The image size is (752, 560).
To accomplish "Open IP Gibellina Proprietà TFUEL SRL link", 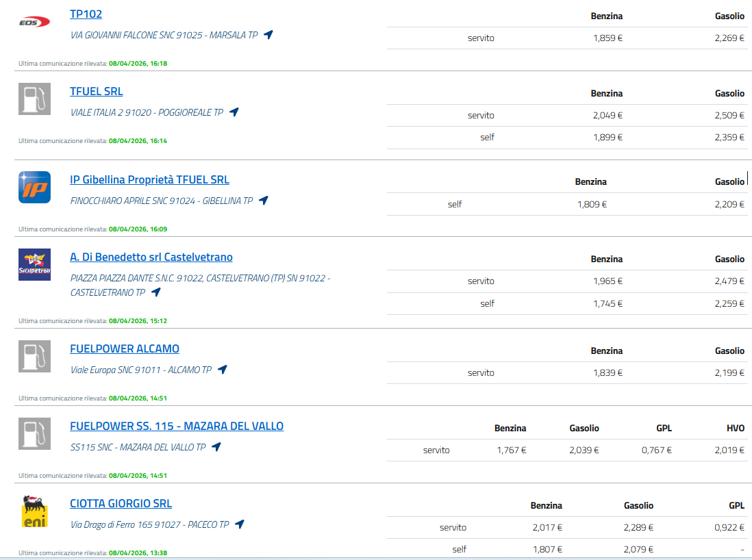I will (149, 179).
